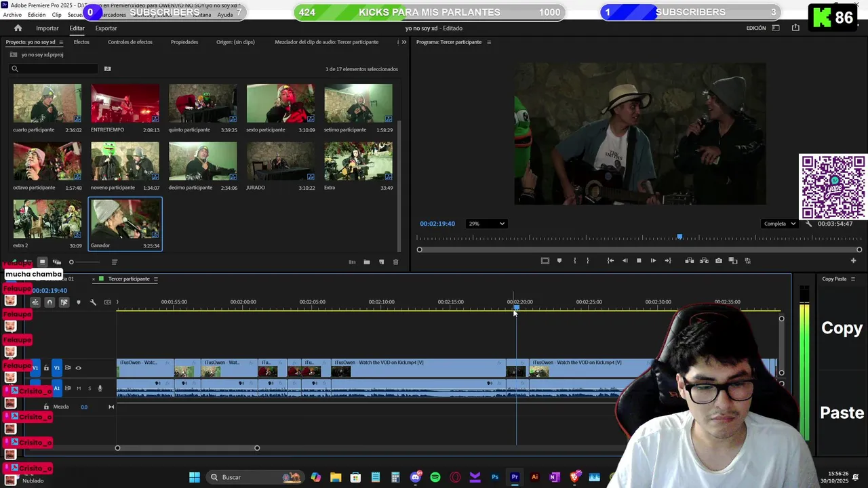Open Photoshop from the taskbar
Image resolution: width=868 pixels, height=488 pixels.
pos(495,477)
